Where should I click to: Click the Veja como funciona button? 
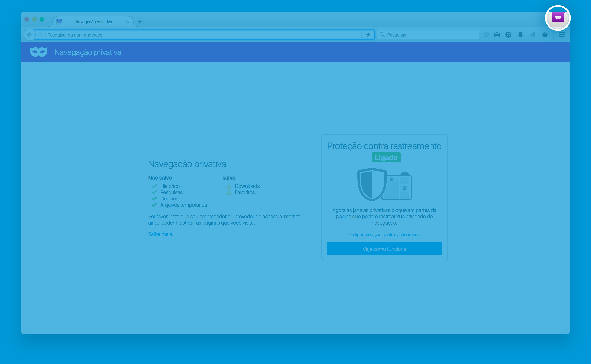[384, 249]
